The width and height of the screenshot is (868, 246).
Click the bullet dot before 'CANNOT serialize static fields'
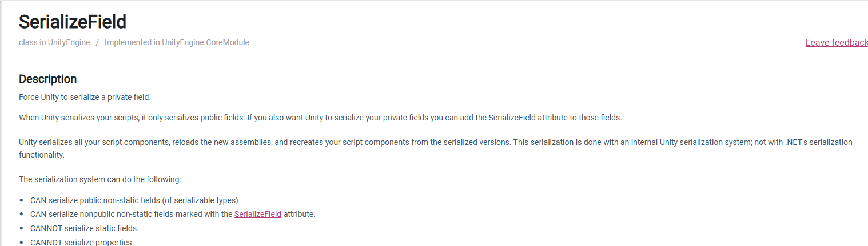(22, 229)
